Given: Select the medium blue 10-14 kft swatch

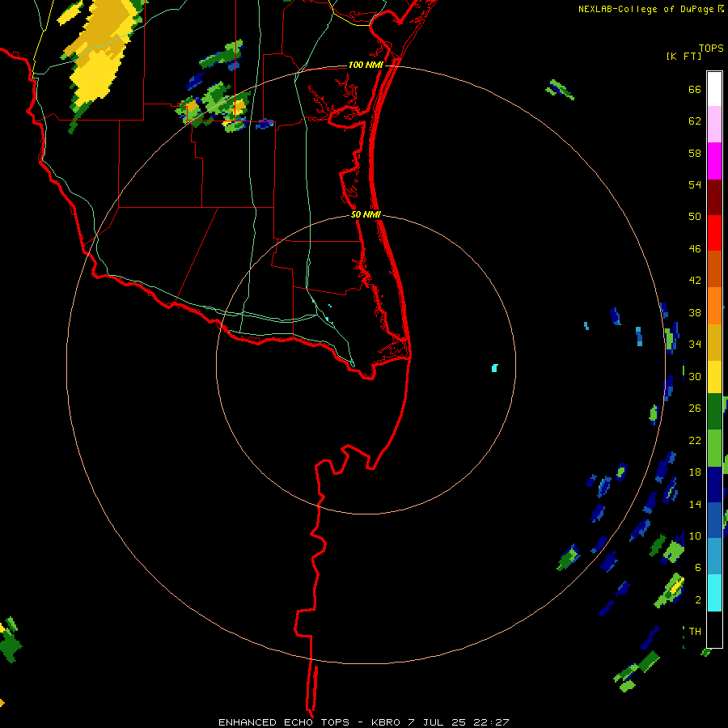Looking at the screenshot, I should pyautogui.click(x=714, y=520).
